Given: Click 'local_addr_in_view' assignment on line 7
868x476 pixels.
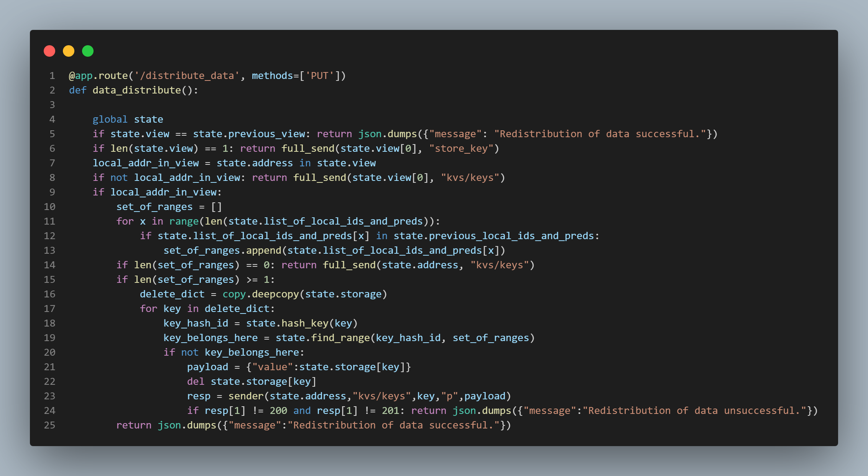Looking at the screenshot, I should (146, 163).
